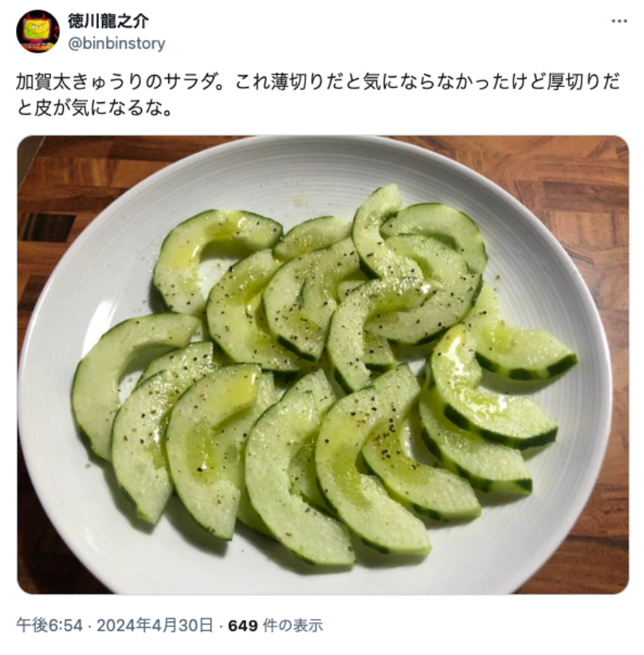Click the 午後6:54 timestamp
The width and height of the screenshot is (644, 655).
coord(49,626)
